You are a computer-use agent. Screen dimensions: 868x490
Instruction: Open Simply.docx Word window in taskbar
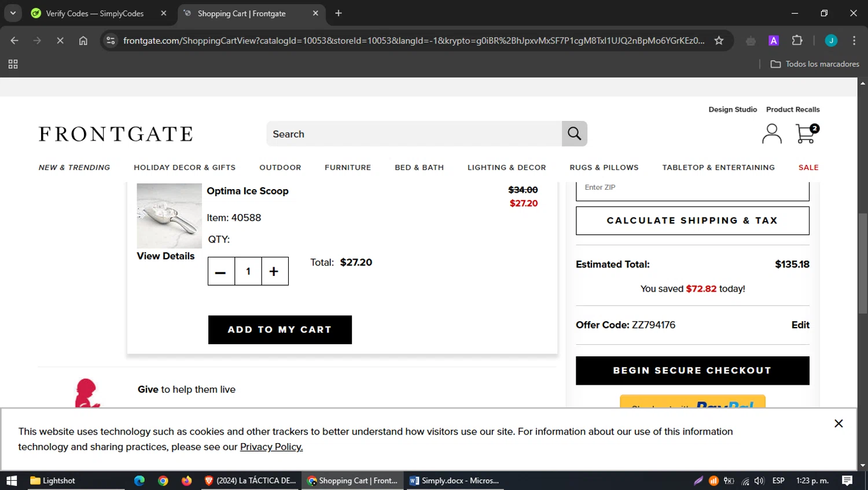click(x=455, y=481)
